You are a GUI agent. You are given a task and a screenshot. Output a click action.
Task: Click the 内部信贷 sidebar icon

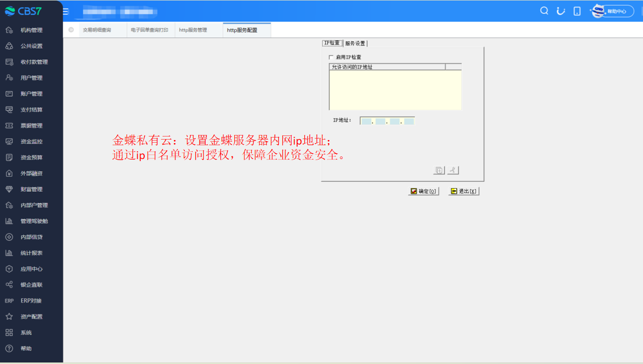coord(9,237)
